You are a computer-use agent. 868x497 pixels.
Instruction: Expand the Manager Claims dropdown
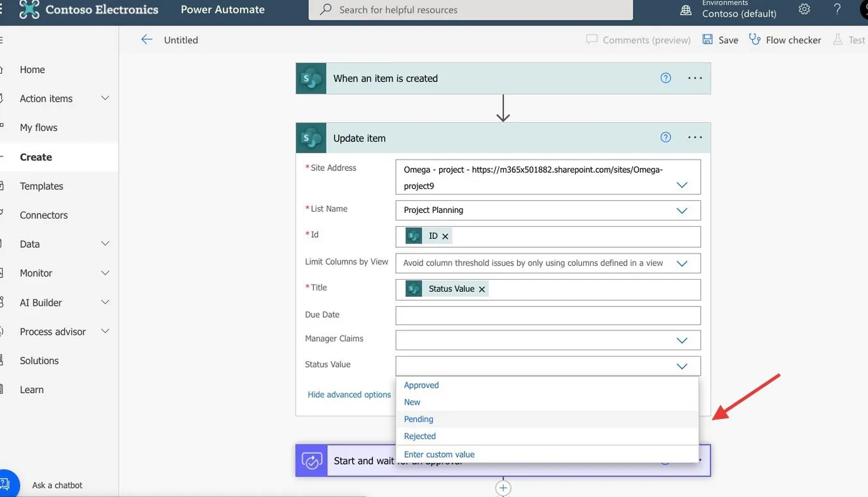coord(682,341)
